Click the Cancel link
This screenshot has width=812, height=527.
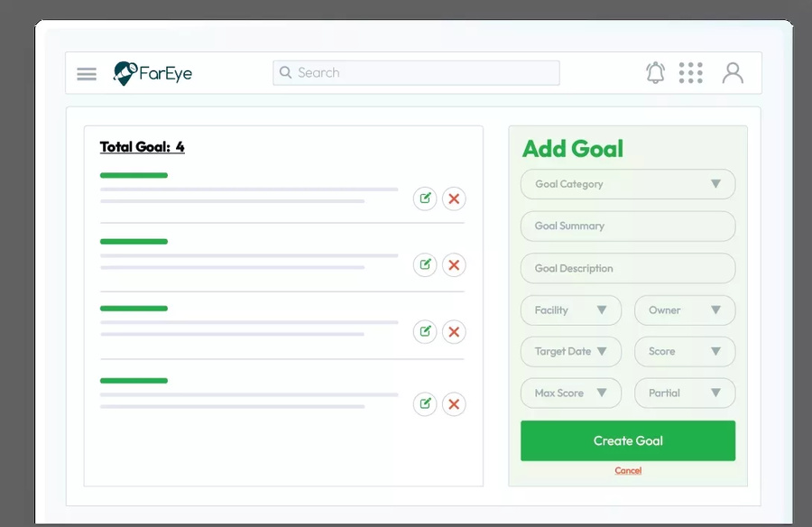click(x=628, y=471)
